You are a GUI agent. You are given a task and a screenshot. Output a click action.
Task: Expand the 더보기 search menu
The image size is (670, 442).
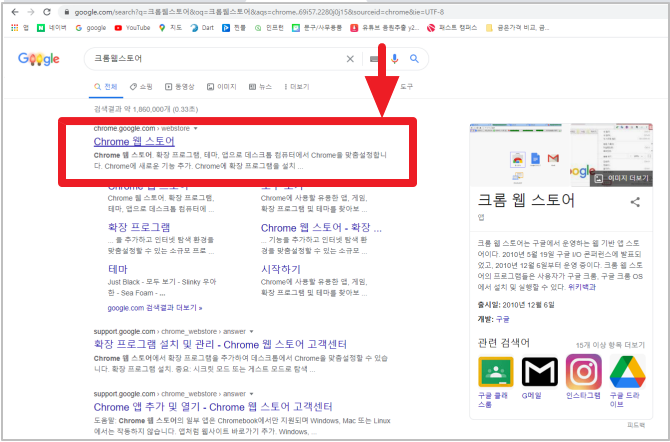click(297, 87)
